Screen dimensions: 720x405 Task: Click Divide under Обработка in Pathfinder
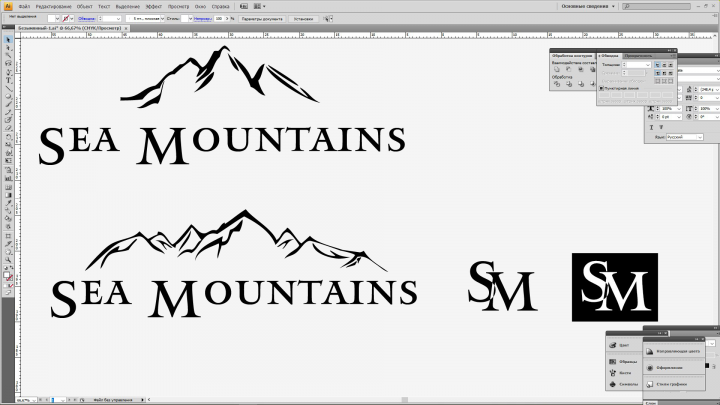(x=557, y=84)
